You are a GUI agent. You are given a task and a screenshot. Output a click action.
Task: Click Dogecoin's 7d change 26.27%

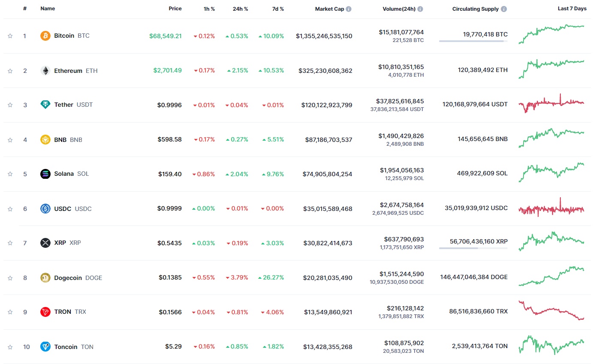coord(271,278)
